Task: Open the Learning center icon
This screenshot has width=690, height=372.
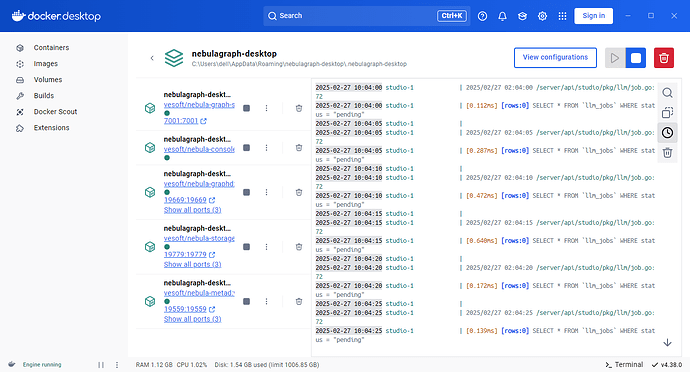Action: tap(522, 16)
